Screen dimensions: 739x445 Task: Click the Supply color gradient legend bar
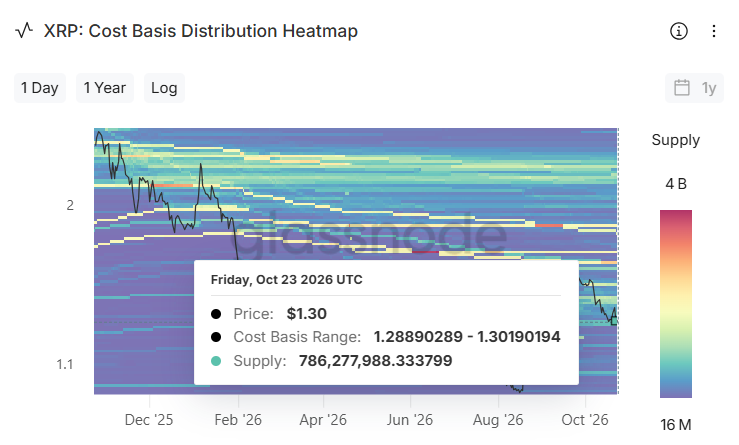(676, 304)
